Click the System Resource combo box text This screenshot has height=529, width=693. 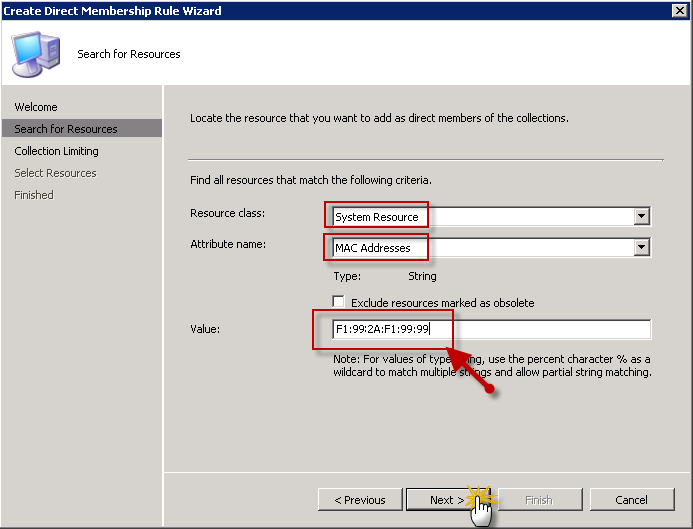pyautogui.click(x=377, y=217)
